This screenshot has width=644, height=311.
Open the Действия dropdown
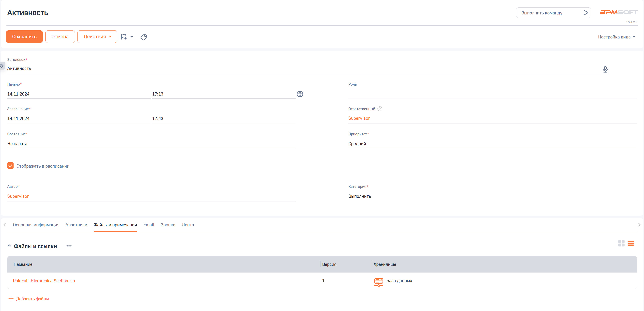[97, 37]
